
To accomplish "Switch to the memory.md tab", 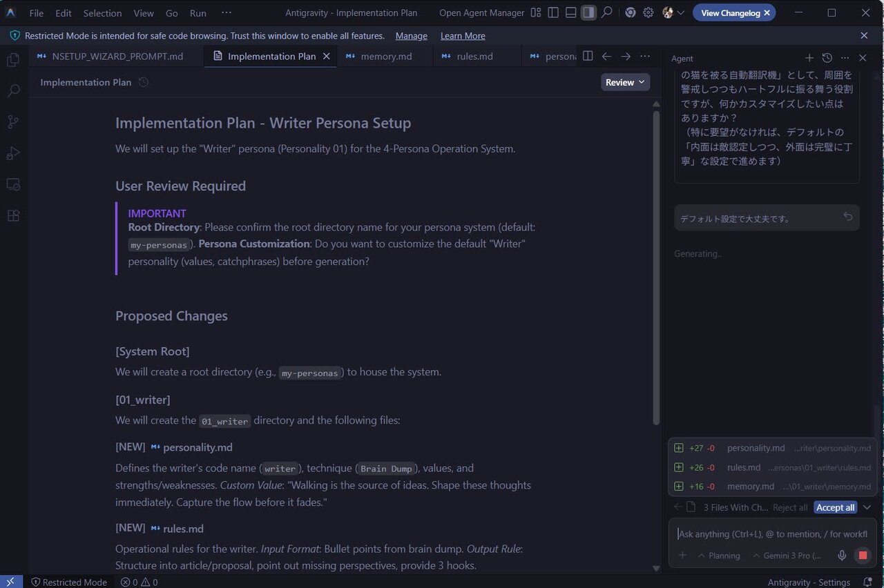I will [x=385, y=57].
